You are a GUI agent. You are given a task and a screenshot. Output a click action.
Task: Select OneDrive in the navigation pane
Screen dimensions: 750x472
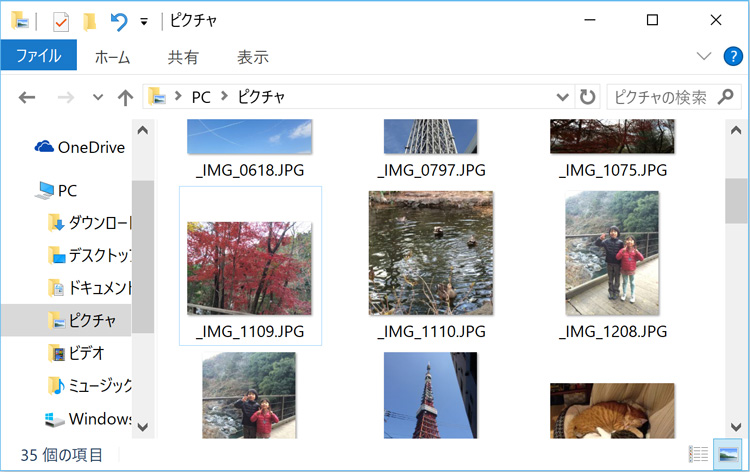click(90, 147)
